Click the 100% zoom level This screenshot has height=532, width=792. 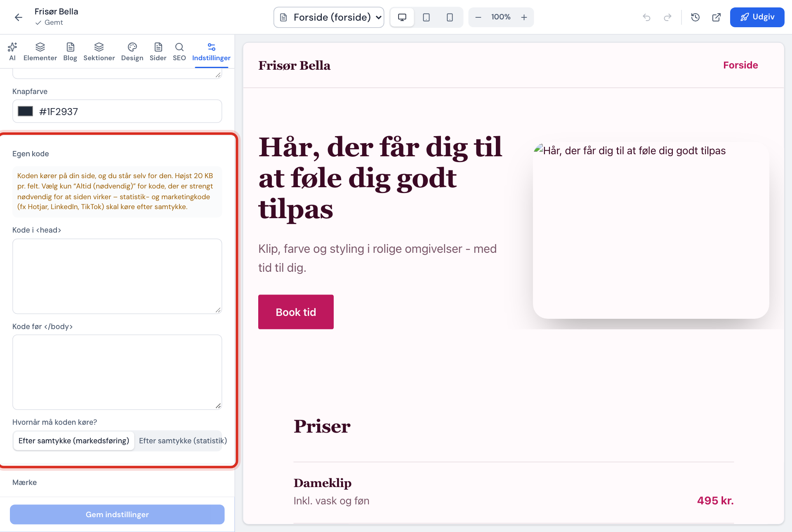coord(501,17)
